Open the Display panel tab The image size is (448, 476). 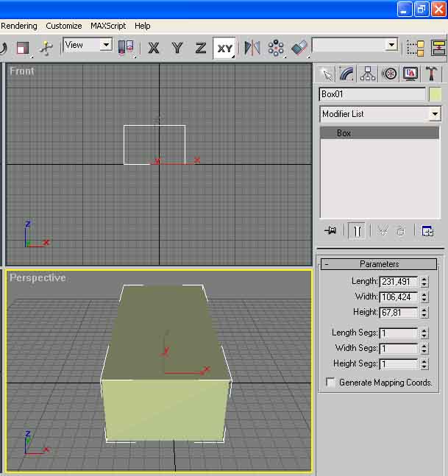tap(410, 74)
